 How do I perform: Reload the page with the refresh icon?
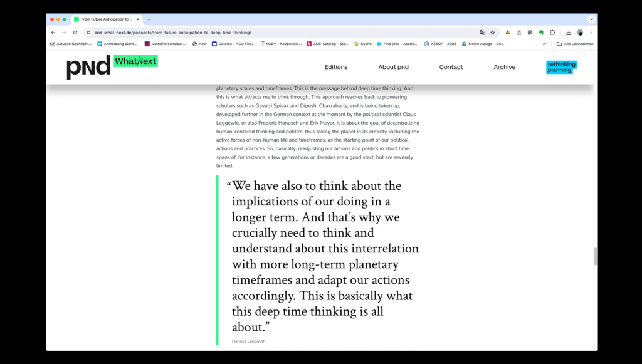pyautogui.click(x=75, y=32)
